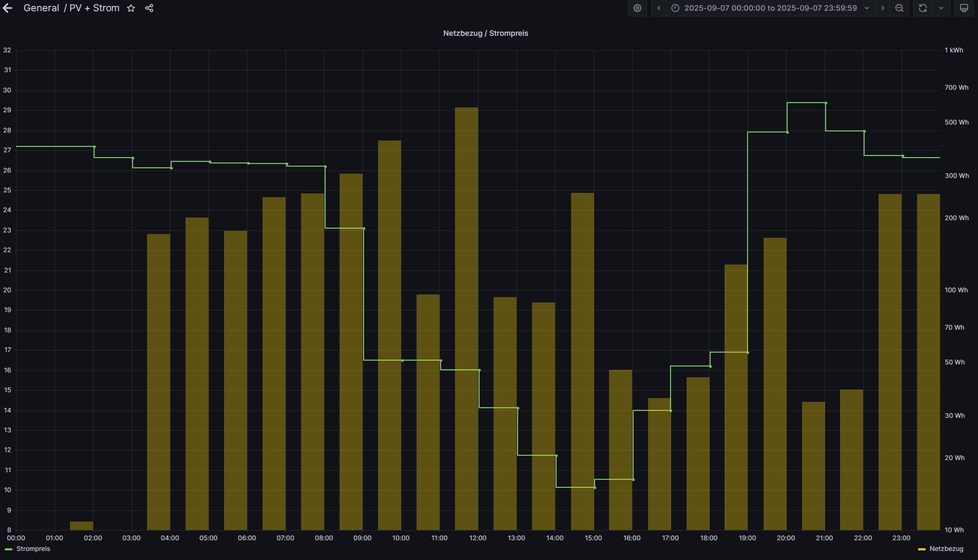Refresh the dashboard

pos(922,8)
